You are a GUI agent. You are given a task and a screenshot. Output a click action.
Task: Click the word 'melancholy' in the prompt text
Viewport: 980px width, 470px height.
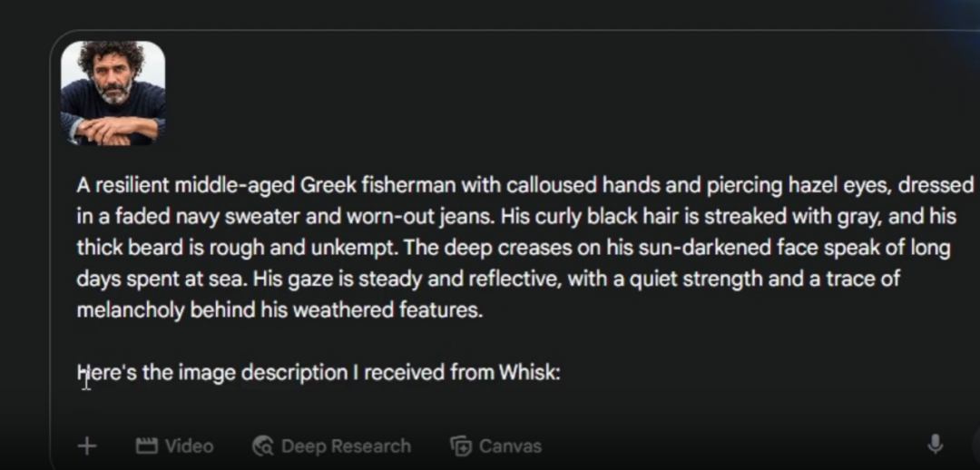[x=131, y=309]
